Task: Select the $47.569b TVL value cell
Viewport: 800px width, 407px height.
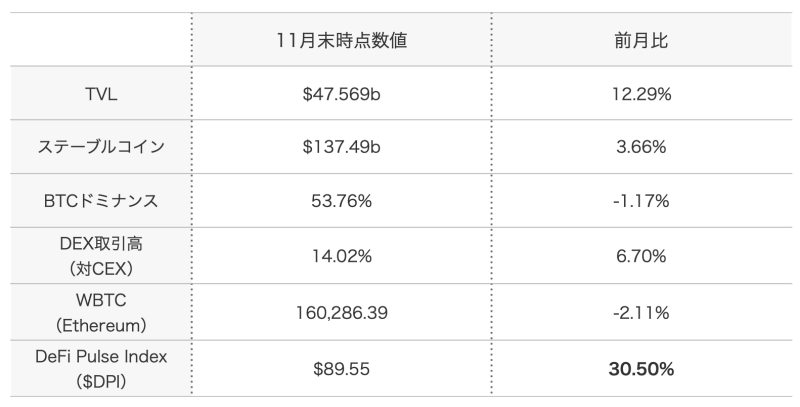Action: click(x=341, y=94)
